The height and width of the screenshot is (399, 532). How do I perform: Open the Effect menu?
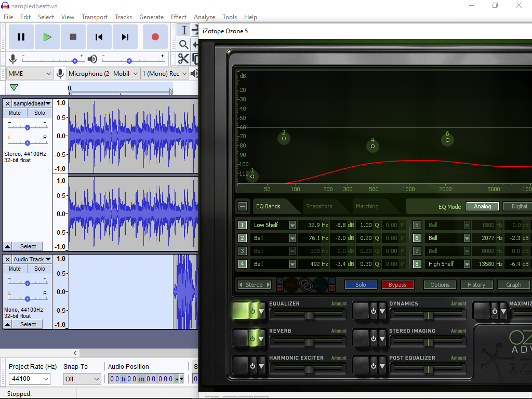pos(179,17)
